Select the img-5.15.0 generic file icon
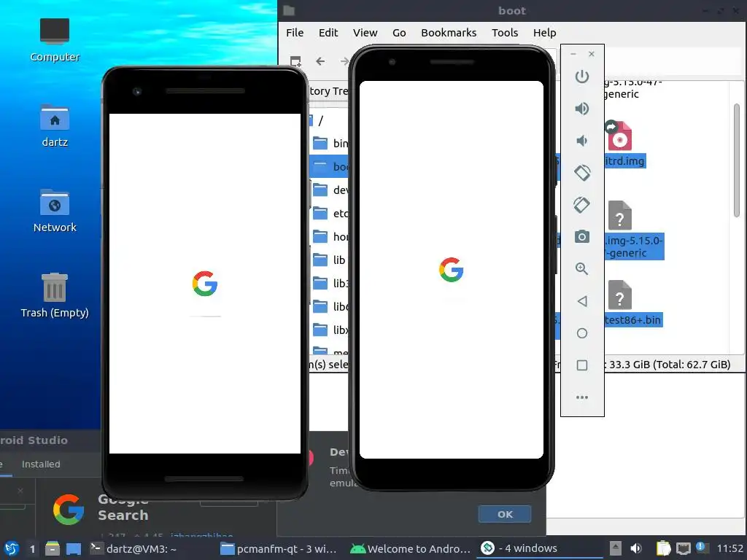Viewport: 747px width, 560px height. coord(619,216)
